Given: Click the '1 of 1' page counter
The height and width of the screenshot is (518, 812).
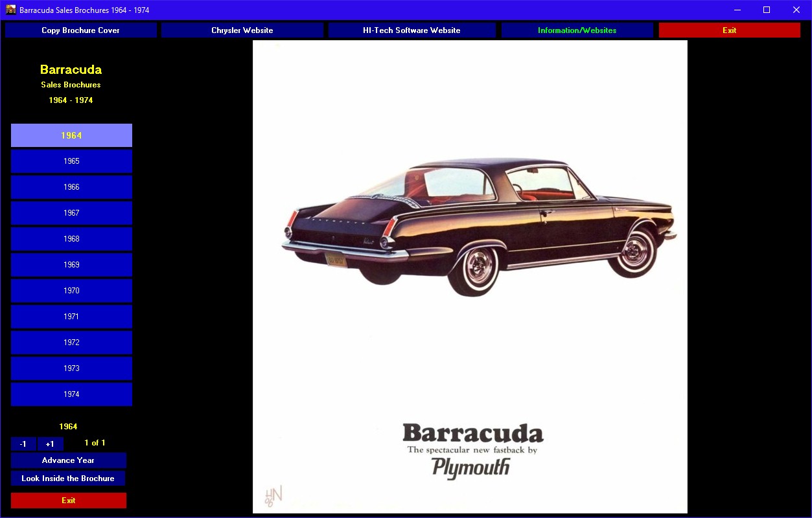Looking at the screenshot, I should [95, 443].
